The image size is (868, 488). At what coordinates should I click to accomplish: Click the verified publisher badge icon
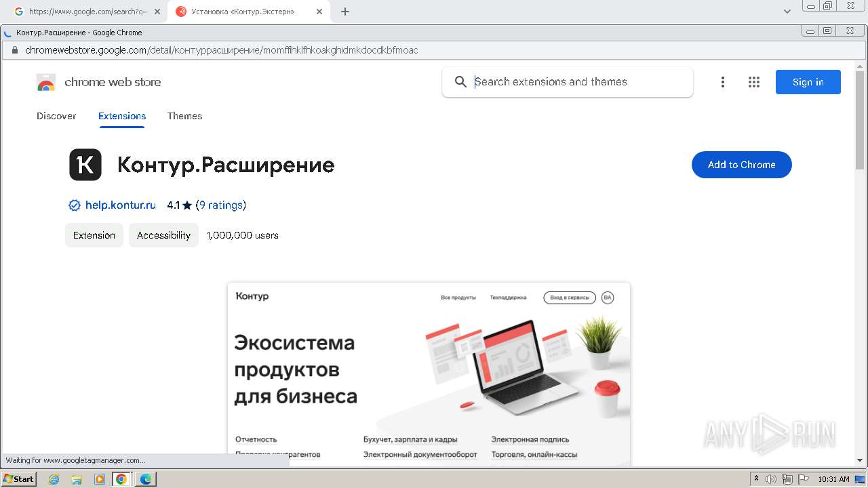tap(74, 205)
